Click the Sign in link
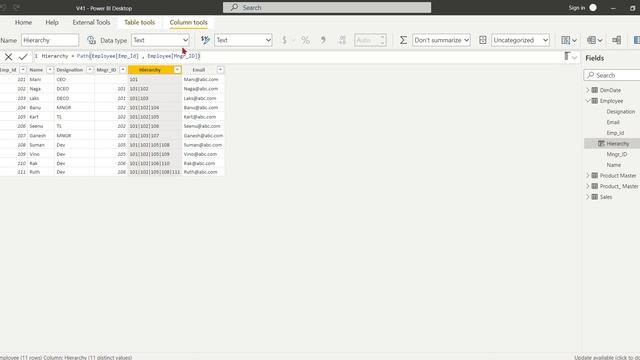The image size is (640, 360). click(577, 8)
